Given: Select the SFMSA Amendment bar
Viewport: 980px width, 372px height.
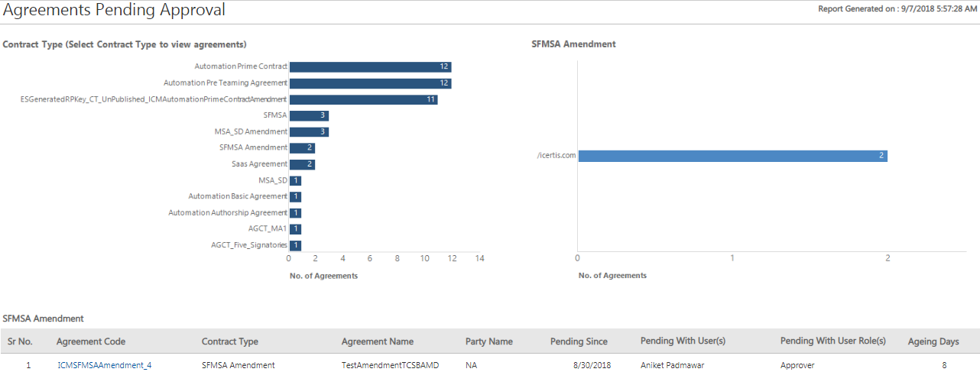Looking at the screenshot, I should [302, 148].
